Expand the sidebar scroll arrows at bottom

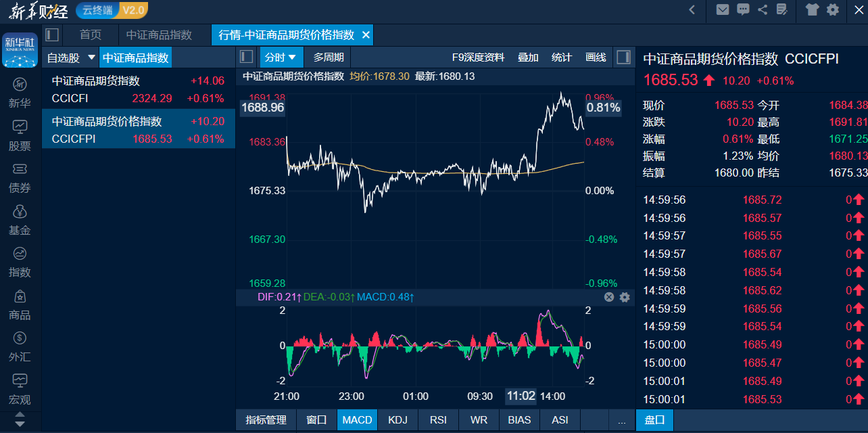tap(20, 419)
